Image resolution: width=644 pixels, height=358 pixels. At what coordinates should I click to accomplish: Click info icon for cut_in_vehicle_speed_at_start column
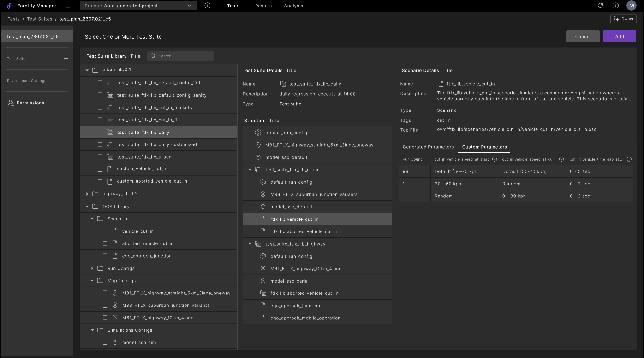point(494,159)
